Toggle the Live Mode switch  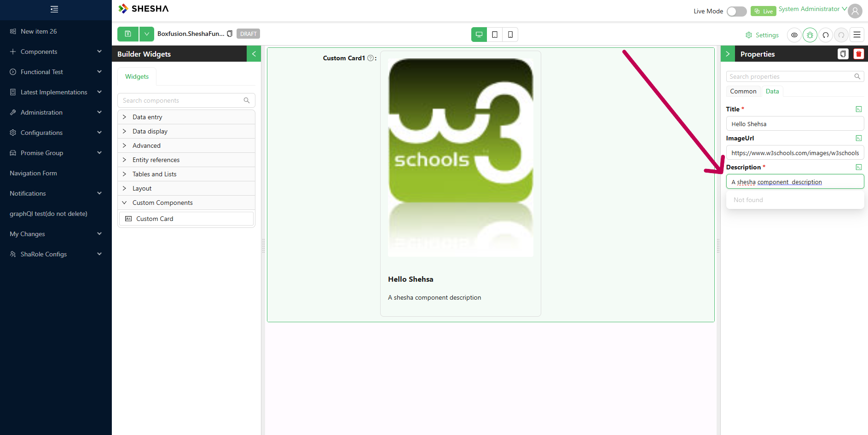(x=736, y=12)
